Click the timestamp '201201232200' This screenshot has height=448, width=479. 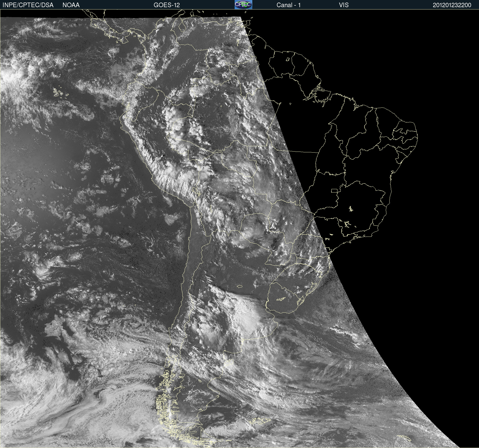(x=452, y=5)
